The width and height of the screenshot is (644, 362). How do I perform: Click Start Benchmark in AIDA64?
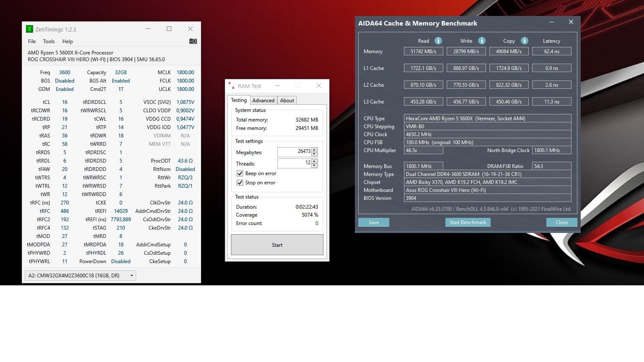point(468,222)
